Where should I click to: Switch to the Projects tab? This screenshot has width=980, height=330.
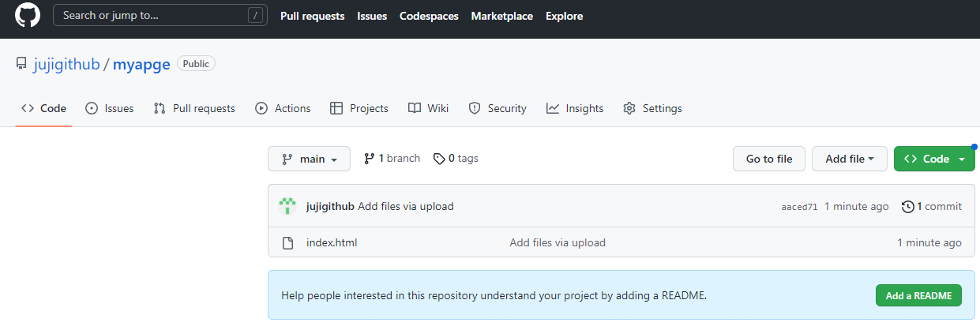pyautogui.click(x=359, y=108)
